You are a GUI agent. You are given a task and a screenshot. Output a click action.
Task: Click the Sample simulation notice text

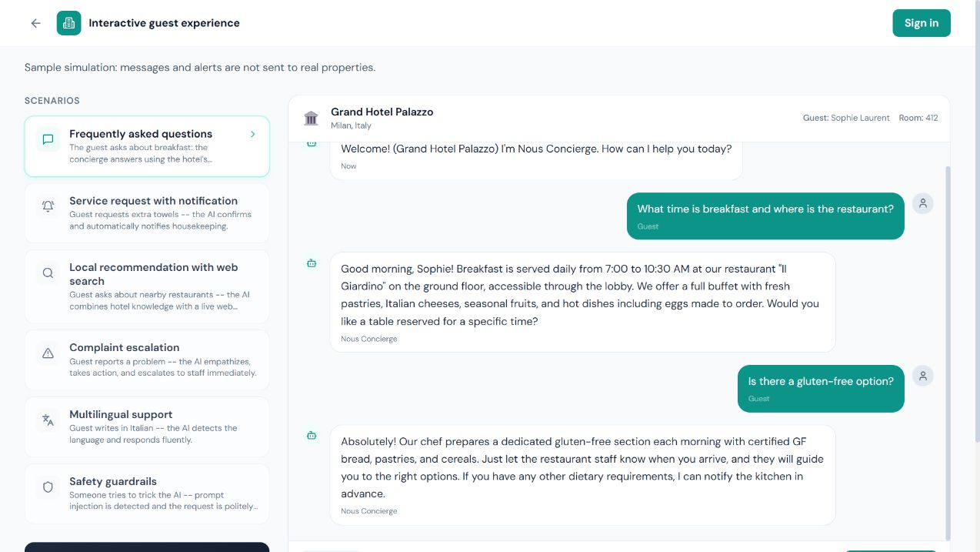click(200, 68)
